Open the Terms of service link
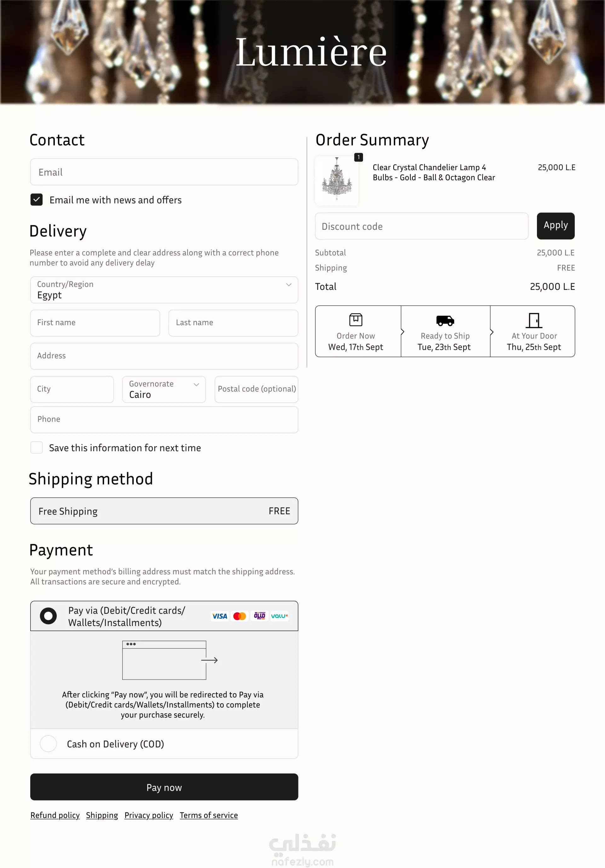Image resolution: width=605 pixels, height=868 pixels. point(209,815)
